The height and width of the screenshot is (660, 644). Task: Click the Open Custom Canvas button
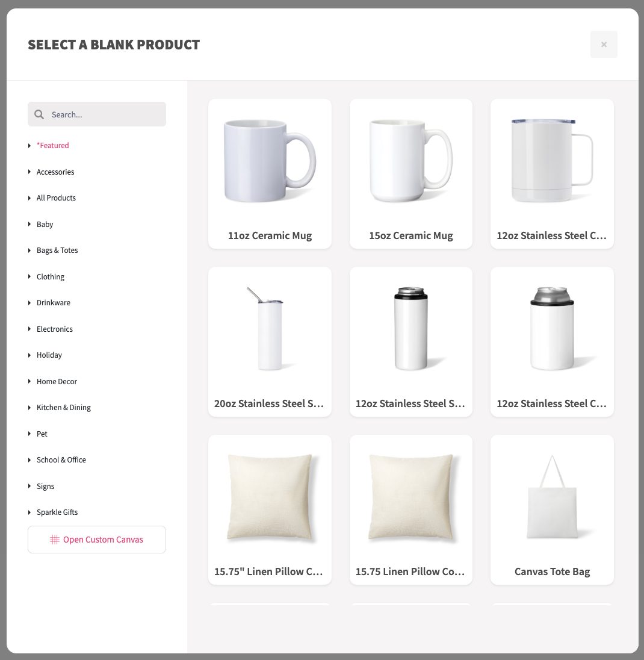point(97,540)
